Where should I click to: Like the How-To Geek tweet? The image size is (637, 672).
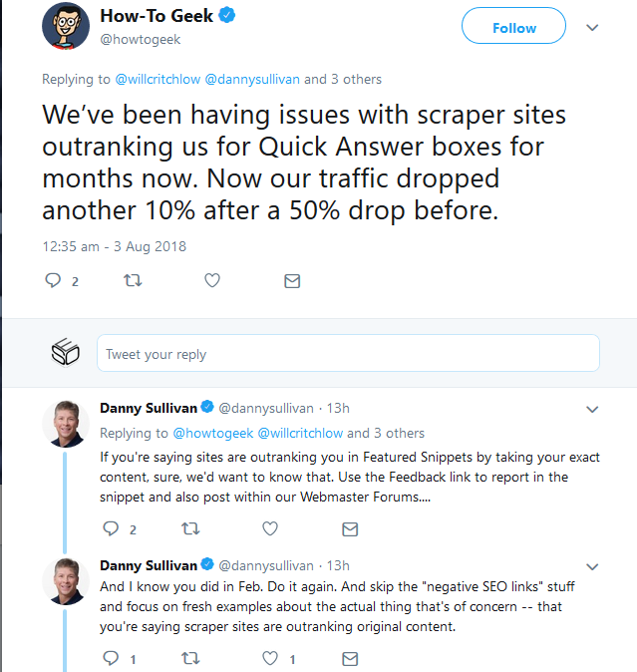tap(211, 281)
